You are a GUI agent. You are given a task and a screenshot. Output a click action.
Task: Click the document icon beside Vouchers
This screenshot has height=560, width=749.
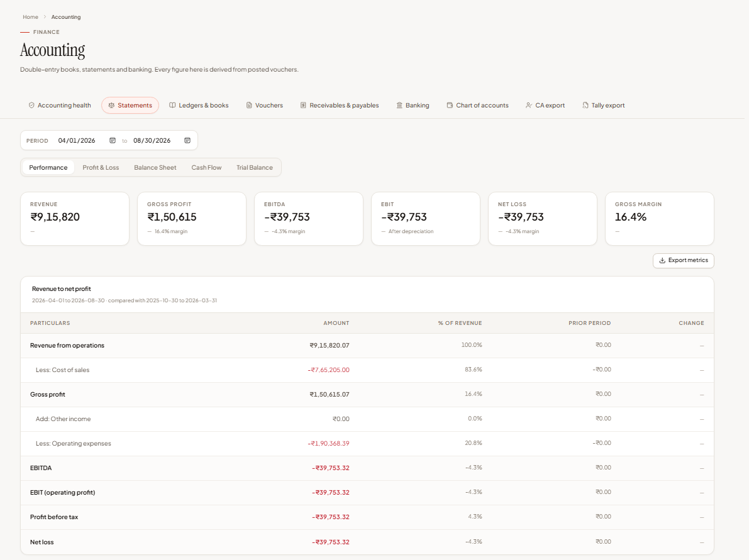249,105
